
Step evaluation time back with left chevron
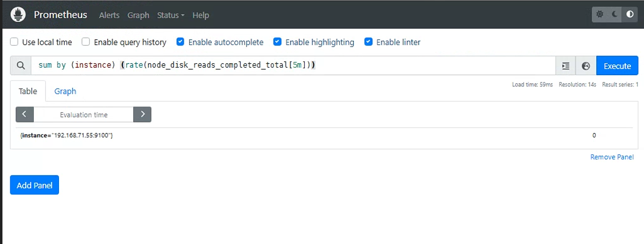[x=25, y=114]
